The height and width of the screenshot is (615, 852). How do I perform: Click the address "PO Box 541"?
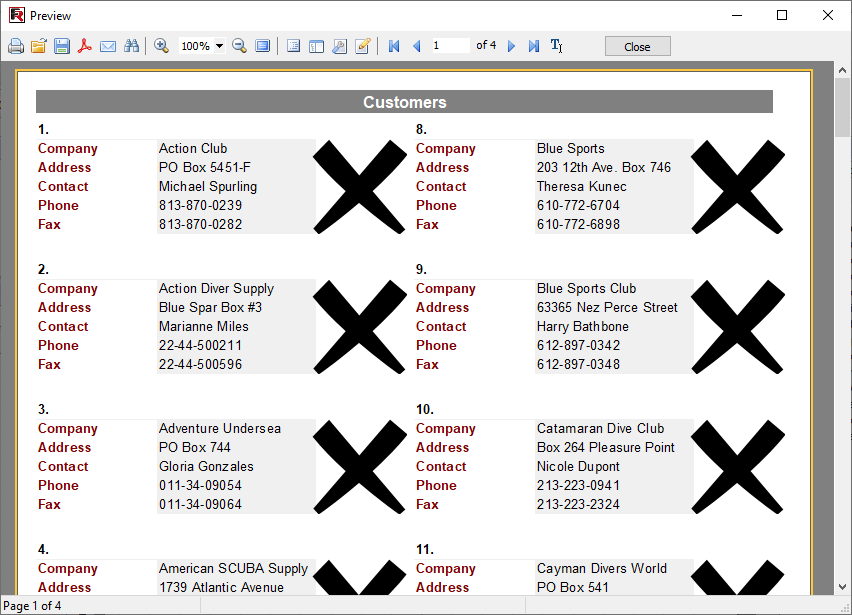pyautogui.click(x=573, y=587)
